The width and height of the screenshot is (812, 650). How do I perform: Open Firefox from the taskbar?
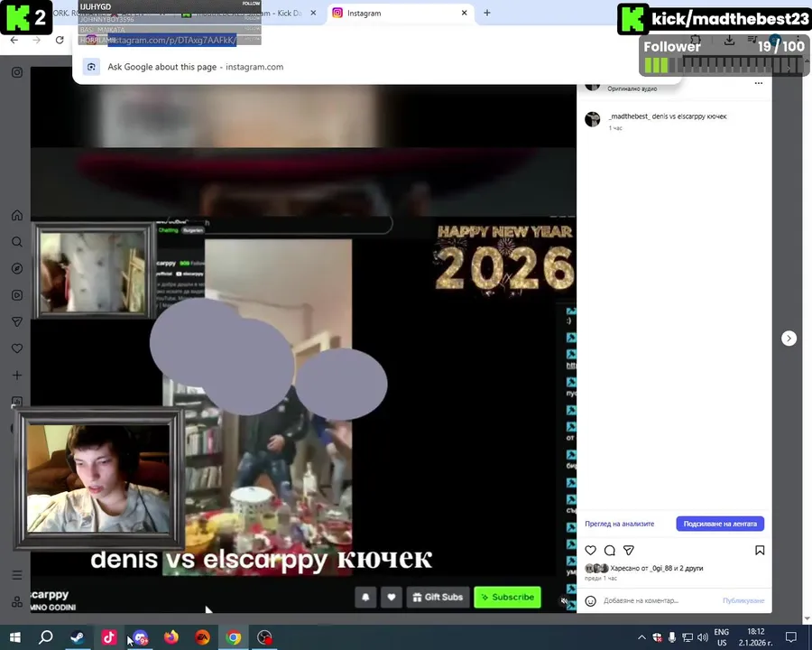171,637
